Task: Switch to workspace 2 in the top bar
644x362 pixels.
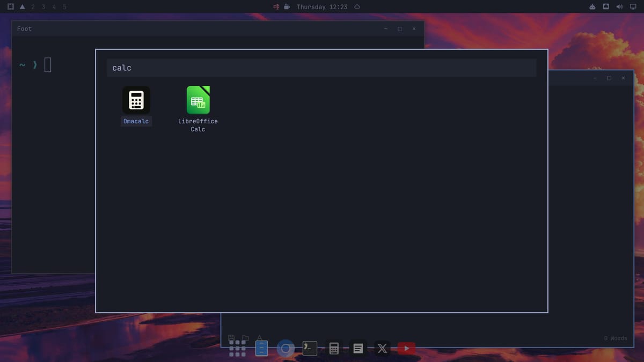Action: point(33,7)
